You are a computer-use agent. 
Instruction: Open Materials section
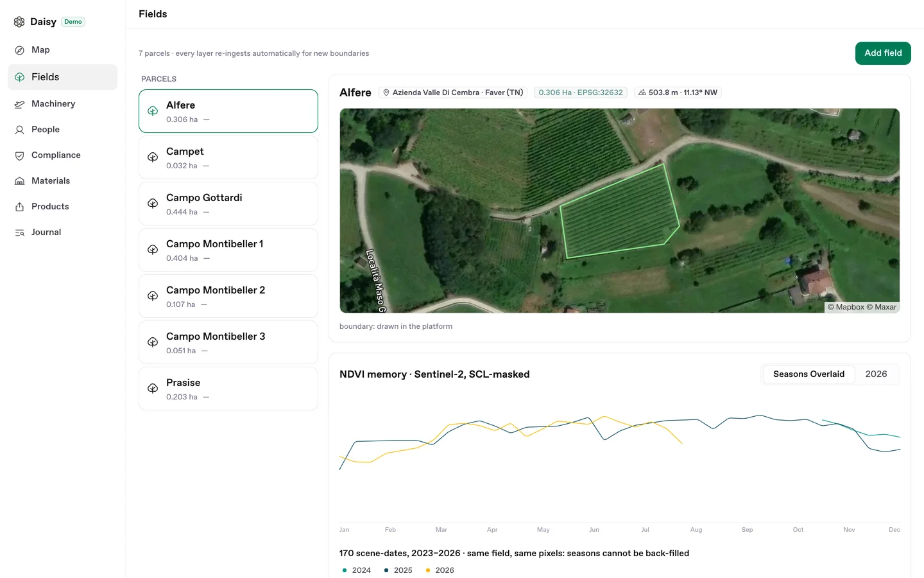point(62,181)
